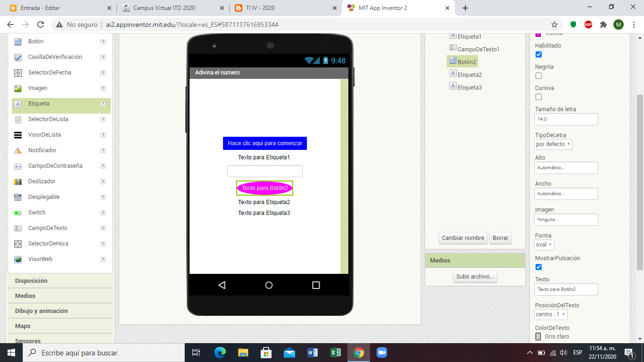
Task: Open Windows Start menu
Action: tap(11, 353)
